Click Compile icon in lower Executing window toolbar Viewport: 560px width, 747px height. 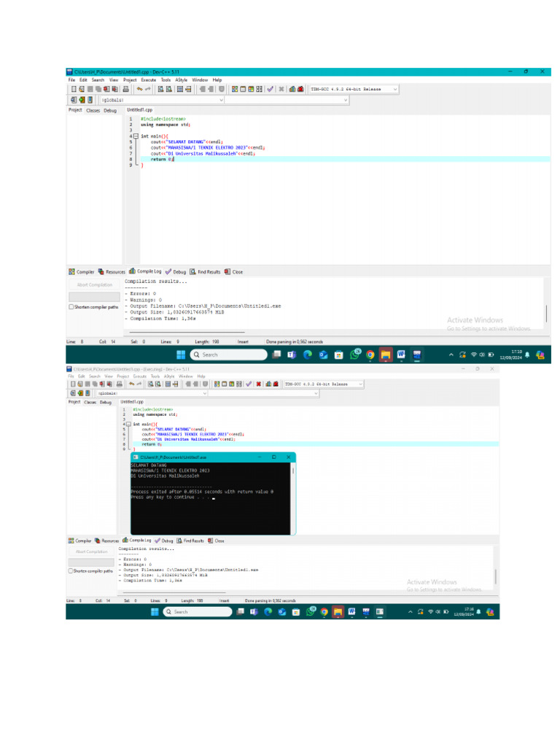217,384
